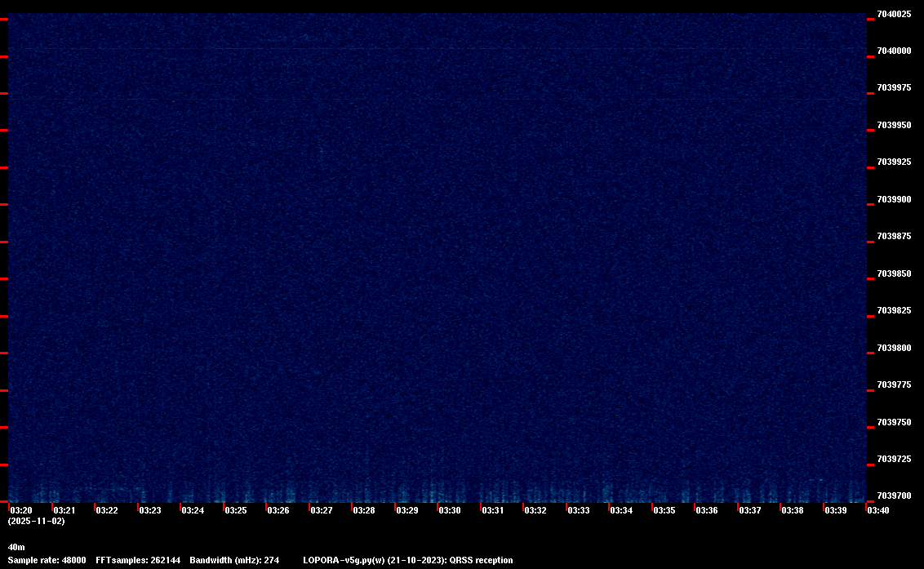Click the 03:35 time axis label
Screen dimensions: 924x569
(x=664, y=510)
